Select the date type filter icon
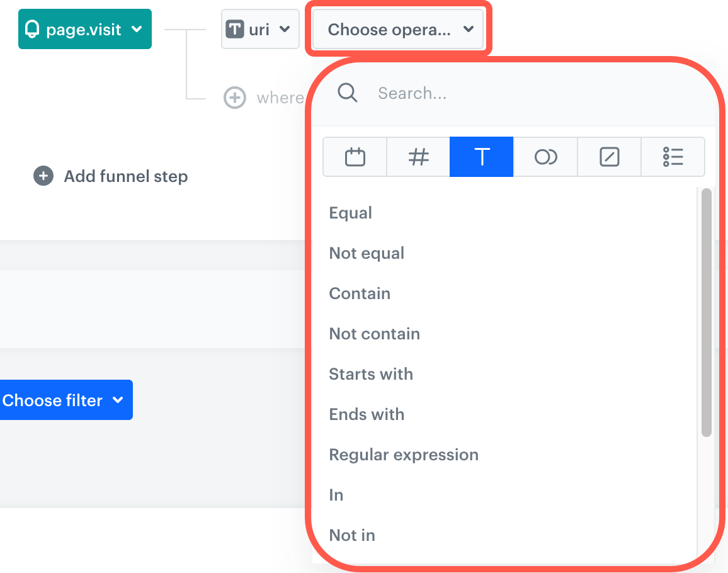 [x=355, y=157]
